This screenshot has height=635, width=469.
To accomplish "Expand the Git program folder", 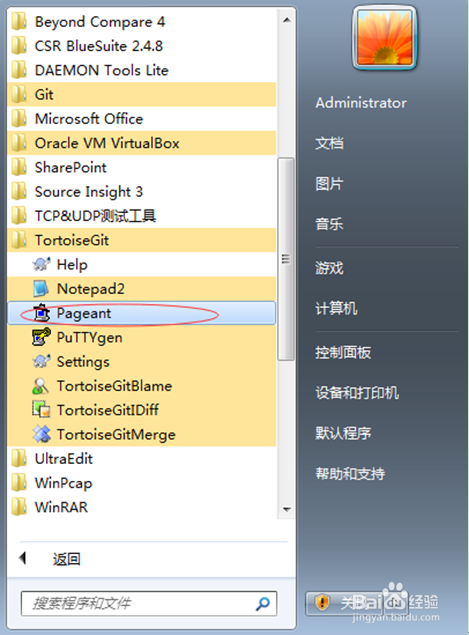I will point(141,94).
